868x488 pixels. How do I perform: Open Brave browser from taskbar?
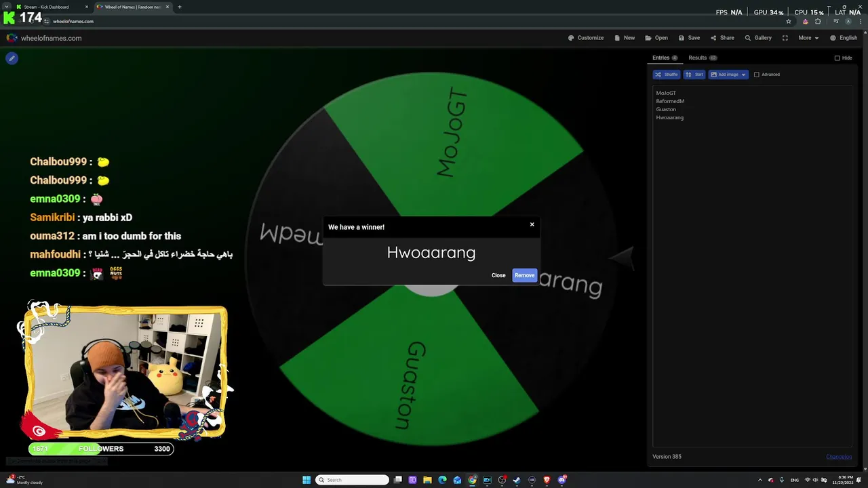(547, 480)
